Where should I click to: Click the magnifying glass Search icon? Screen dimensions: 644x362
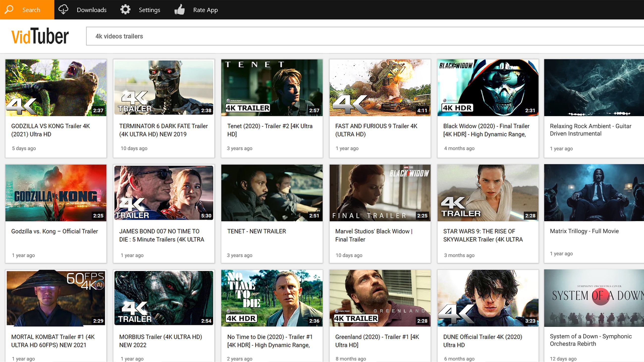point(9,9)
